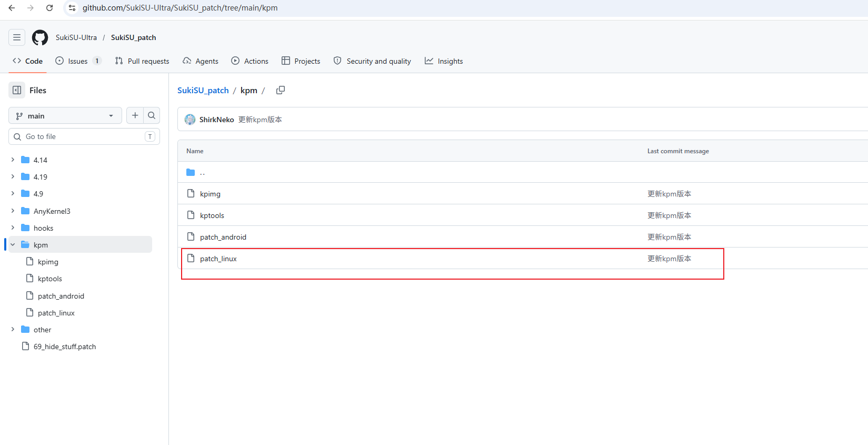Screen dimensions: 868x445
Task: Expand the hooks folder chevron
Action: click(13, 228)
